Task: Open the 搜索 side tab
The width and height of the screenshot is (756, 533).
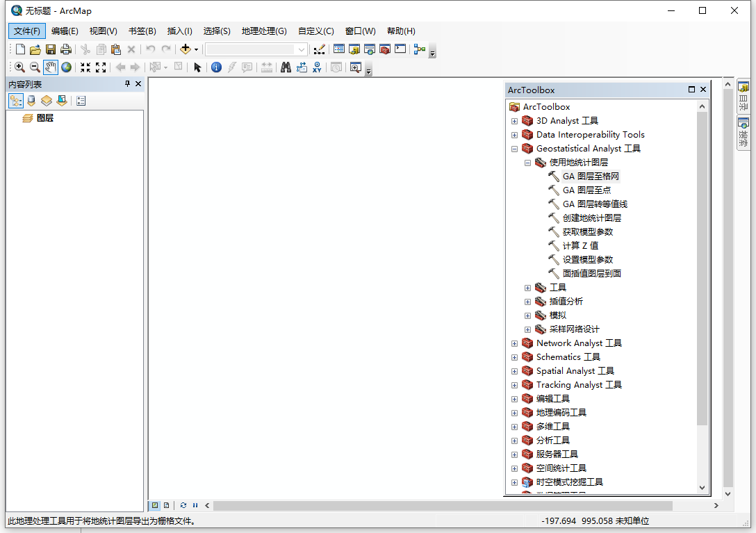Action: pyautogui.click(x=743, y=133)
